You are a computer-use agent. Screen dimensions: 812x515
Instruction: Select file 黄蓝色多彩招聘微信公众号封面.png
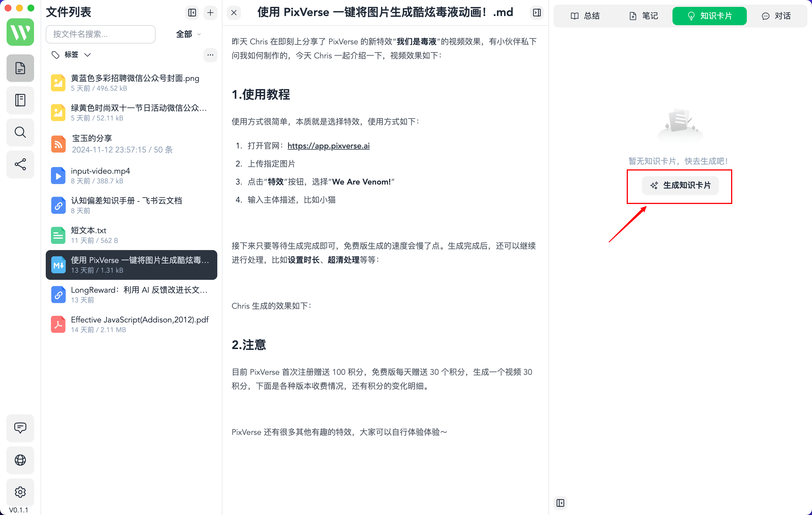coord(131,83)
